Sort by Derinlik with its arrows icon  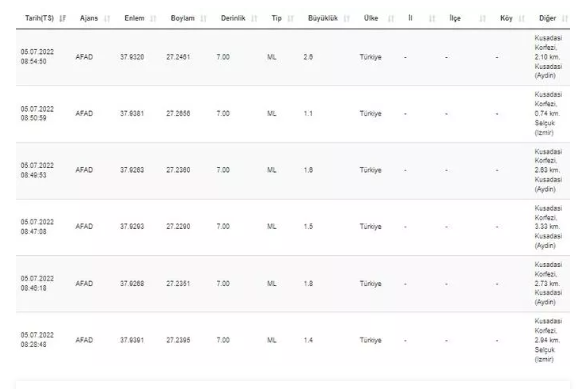[x=254, y=18]
